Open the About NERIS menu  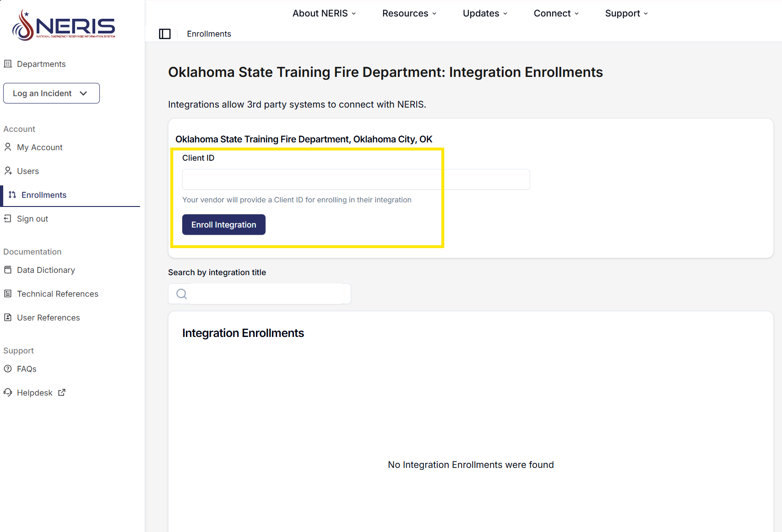(x=324, y=14)
